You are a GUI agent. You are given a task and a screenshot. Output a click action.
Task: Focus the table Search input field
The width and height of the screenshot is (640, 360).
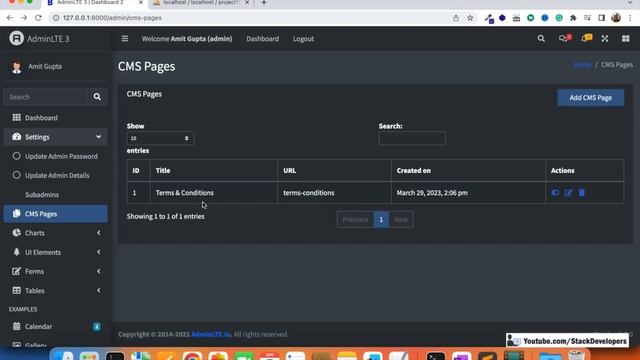[412, 138]
